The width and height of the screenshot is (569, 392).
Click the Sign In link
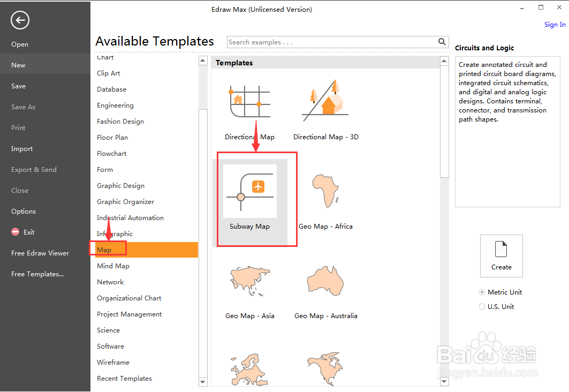tap(555, 24)
